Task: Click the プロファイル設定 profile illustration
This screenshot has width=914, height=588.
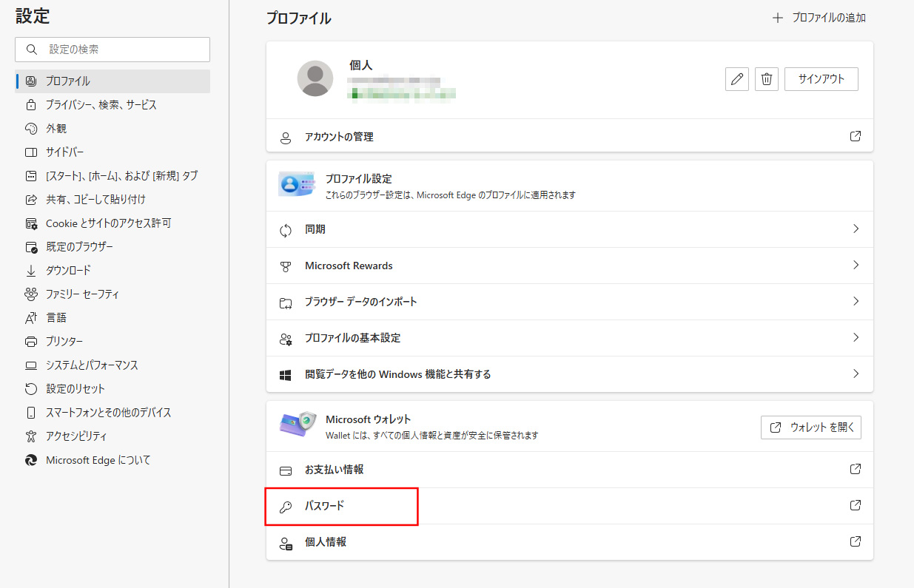Action: pos(297,184)
